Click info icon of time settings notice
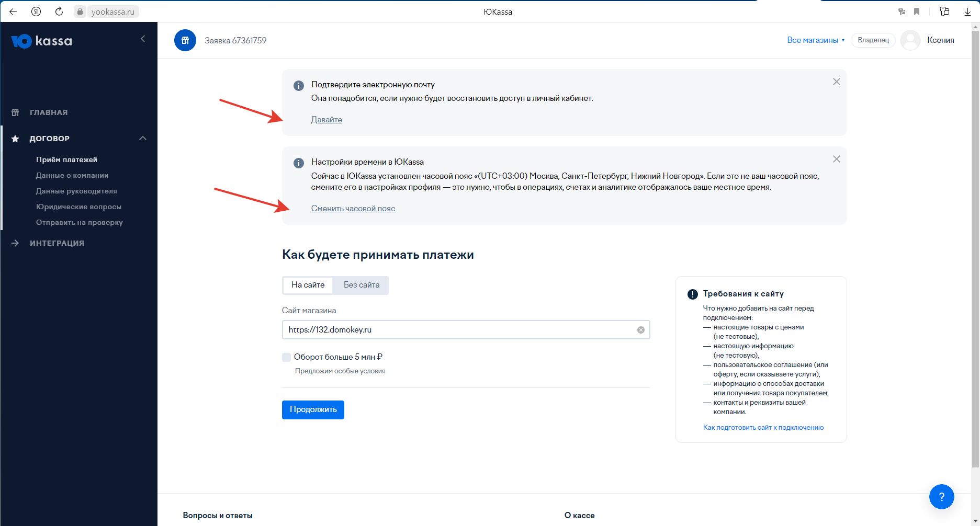Screen dimensions: 980x526 pos(299,163)
